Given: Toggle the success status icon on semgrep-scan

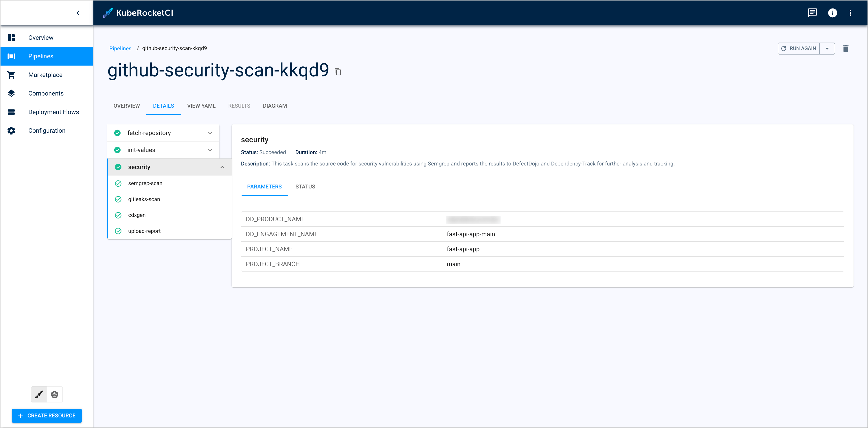Looking at the screenshot, I should 118,183.
